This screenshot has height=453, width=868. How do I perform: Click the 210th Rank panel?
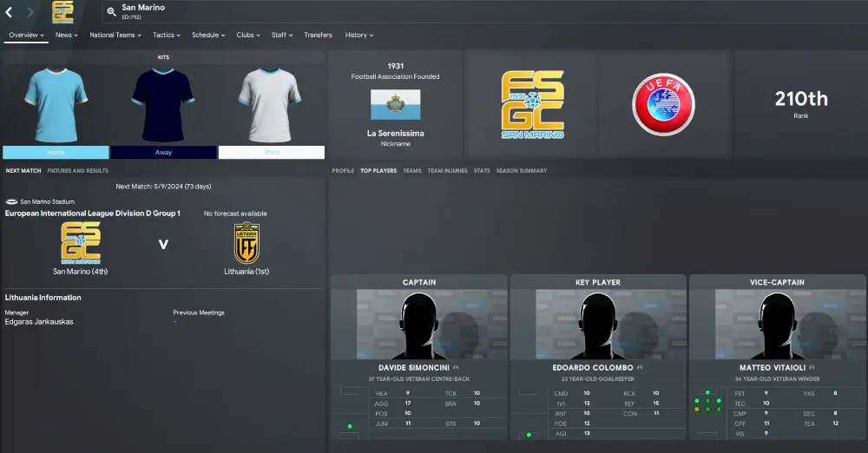800,104
